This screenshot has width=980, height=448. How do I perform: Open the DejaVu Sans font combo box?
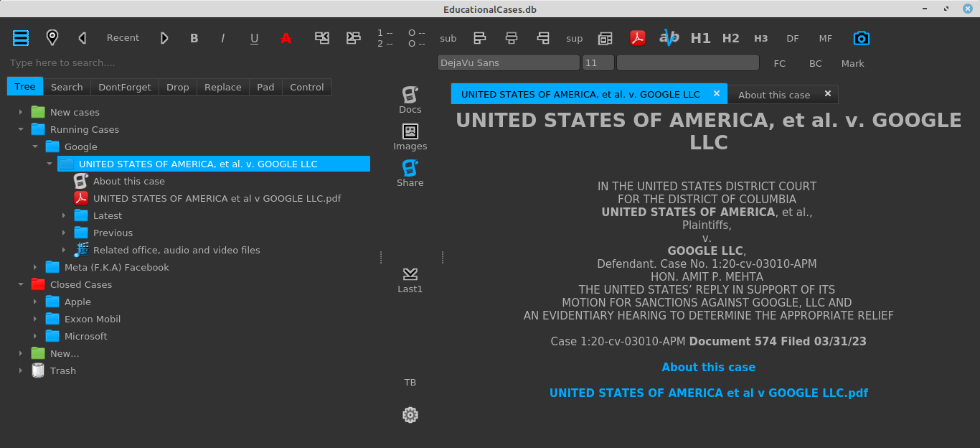tap(509, 63)
